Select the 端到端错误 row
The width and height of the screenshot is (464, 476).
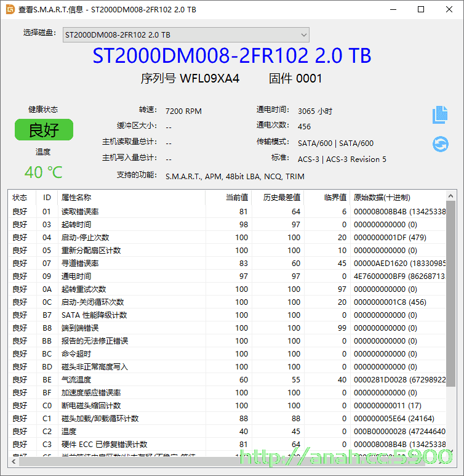[227, 328]
